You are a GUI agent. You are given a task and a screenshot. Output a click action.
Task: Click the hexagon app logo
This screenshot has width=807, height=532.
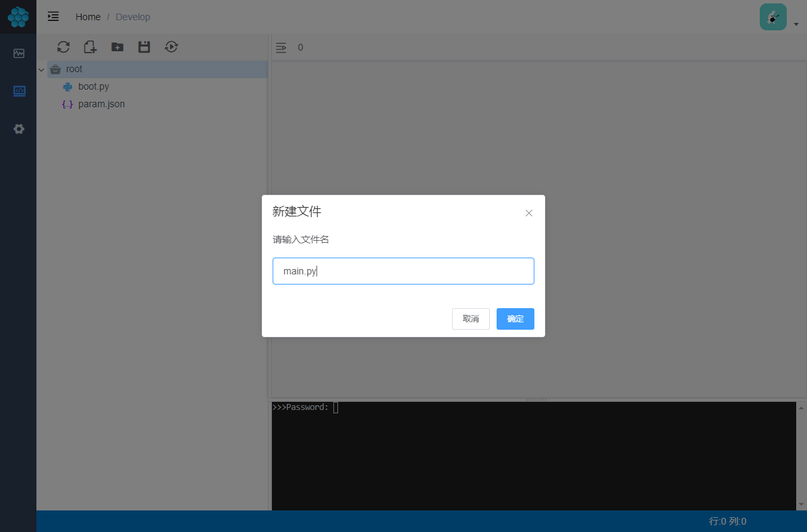18,16
